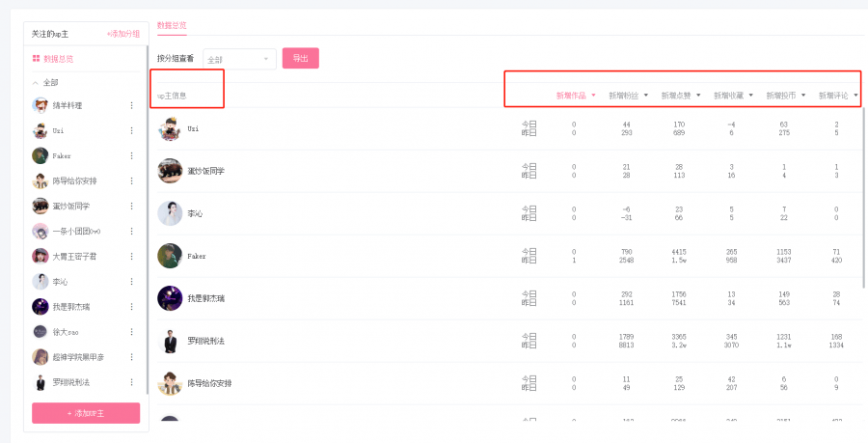The height and width of the screenshot is (443, 868).
Task: Collapse the 全部 group chevron
Action: click(x=36, y=82)
